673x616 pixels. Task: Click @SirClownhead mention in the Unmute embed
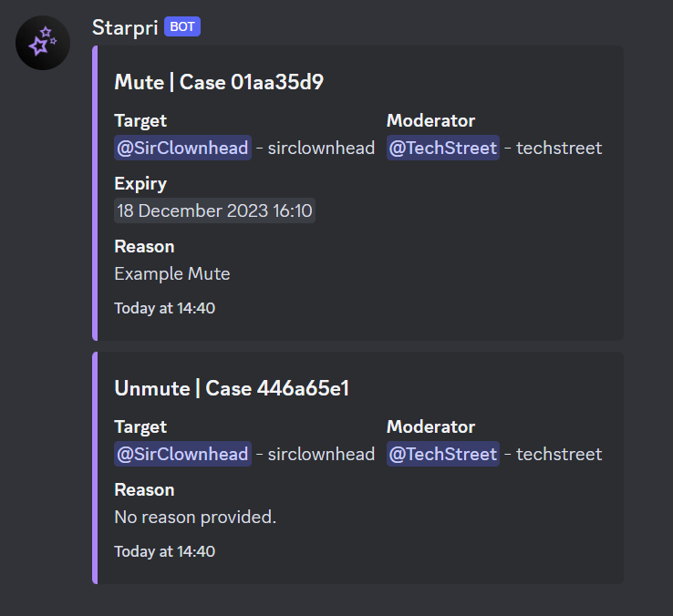coord(182,454)
